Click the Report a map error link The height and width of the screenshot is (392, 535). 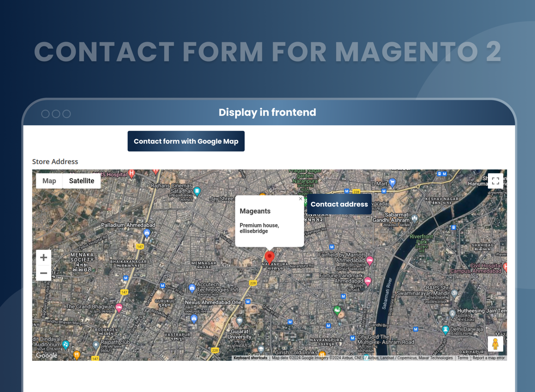point(488,358)
